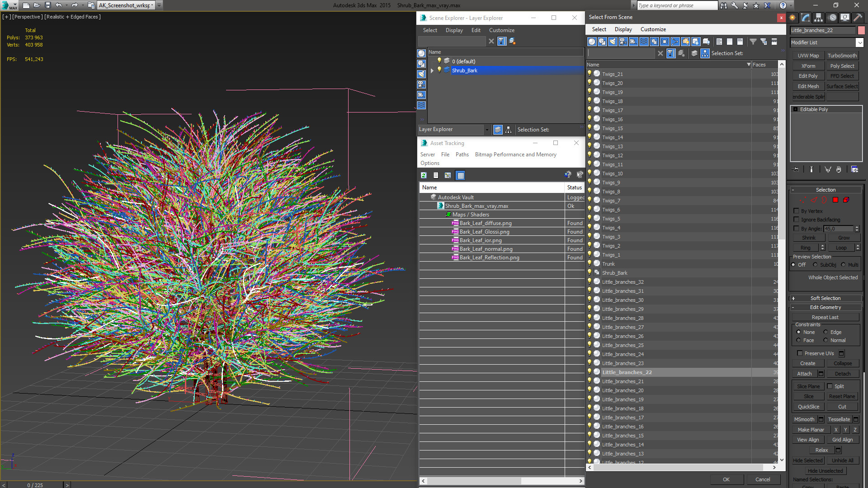The width and height of the screenshot is (868, 488).
Task: Toggle Display Geometry filter in Select From Scene
Action: pyautogui.click(x=592, y=42)
